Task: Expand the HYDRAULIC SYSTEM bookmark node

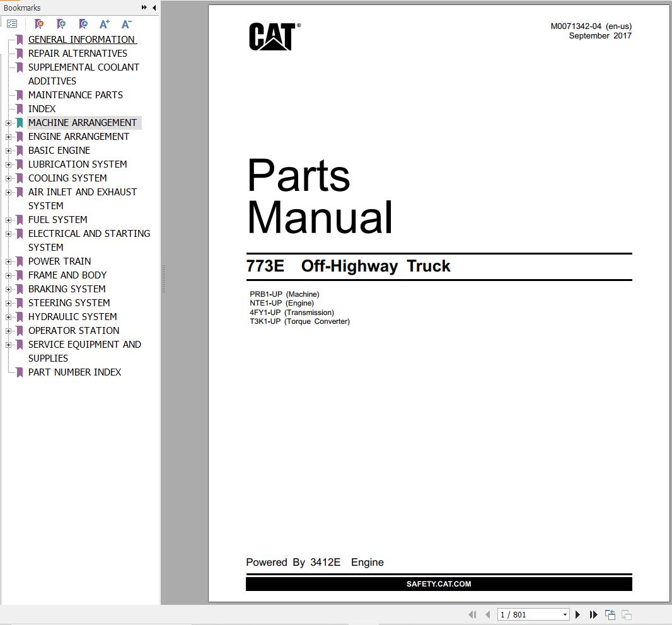Action: [x=9, y=317]
